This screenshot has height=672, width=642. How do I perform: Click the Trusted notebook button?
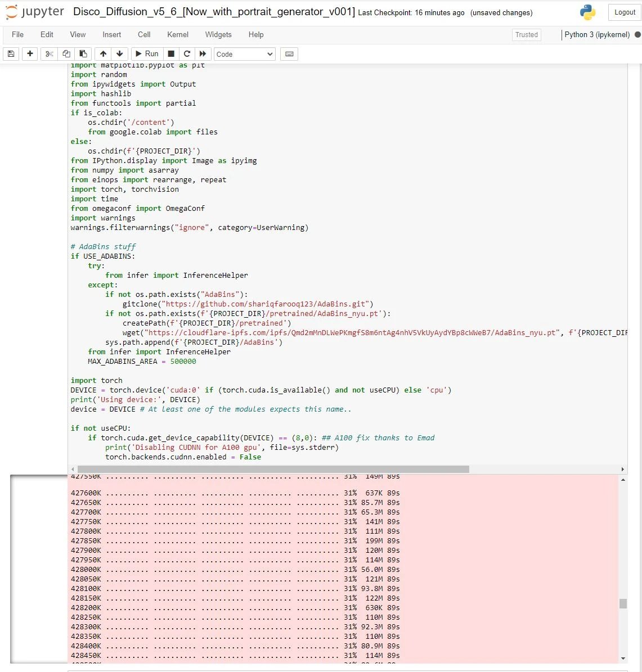526,35
